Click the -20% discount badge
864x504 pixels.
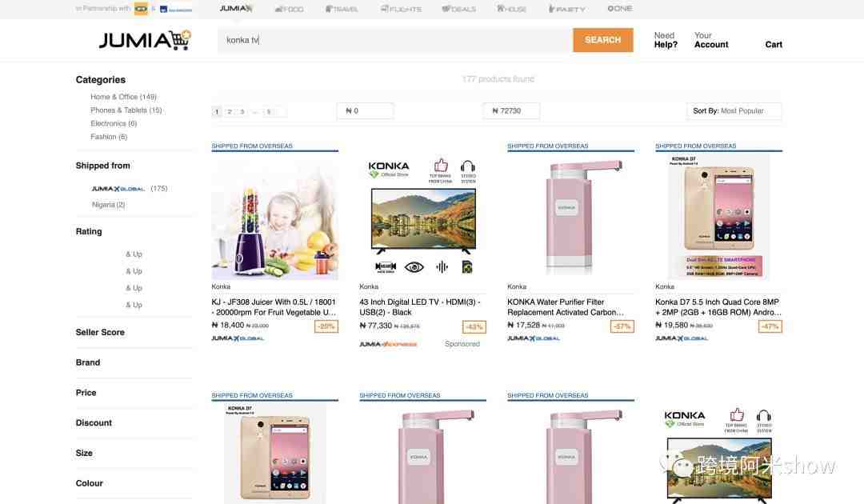326,326
